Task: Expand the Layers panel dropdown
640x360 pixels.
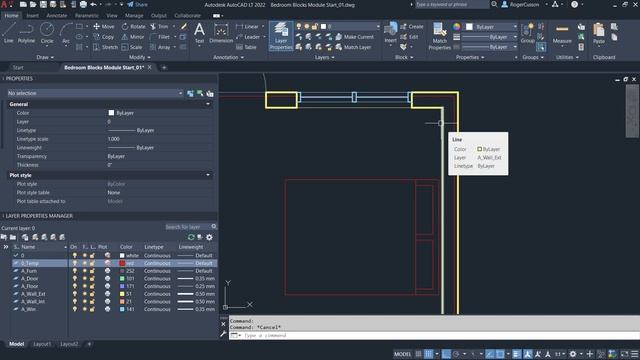Action: [324, 58]
